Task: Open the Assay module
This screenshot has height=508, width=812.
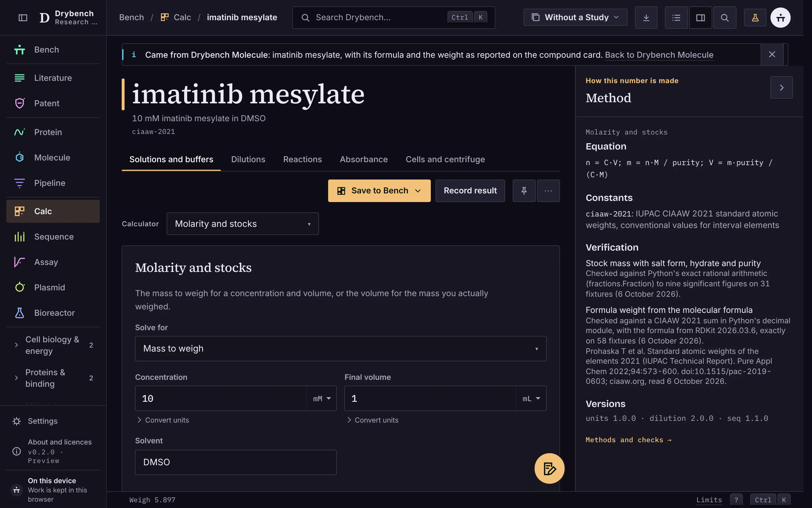Action: pos(53,262)
